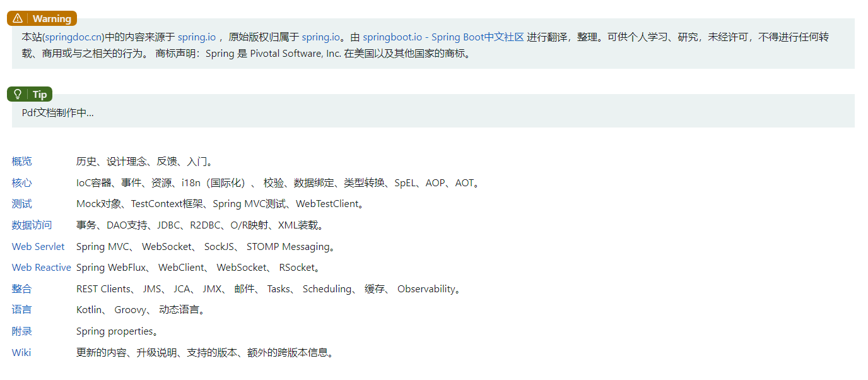The width and height of the screenshot is (868, 380).
Task: Click the Tip lightbulb icon
Action: pos(18,94)
